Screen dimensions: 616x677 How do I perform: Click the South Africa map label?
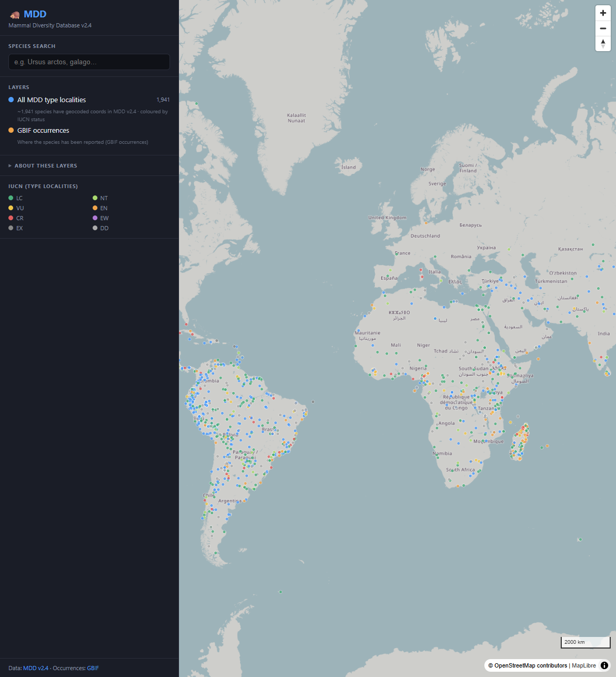461,470
